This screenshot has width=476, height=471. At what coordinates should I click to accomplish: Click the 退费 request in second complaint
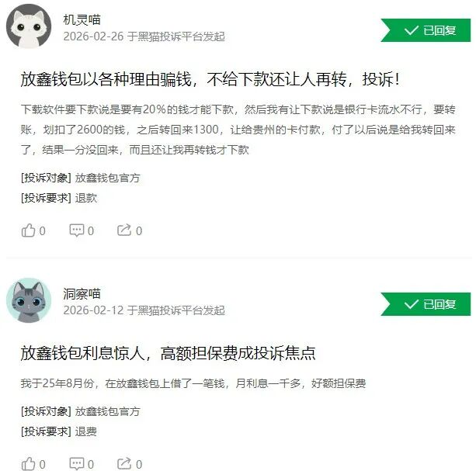pos(86,431)
